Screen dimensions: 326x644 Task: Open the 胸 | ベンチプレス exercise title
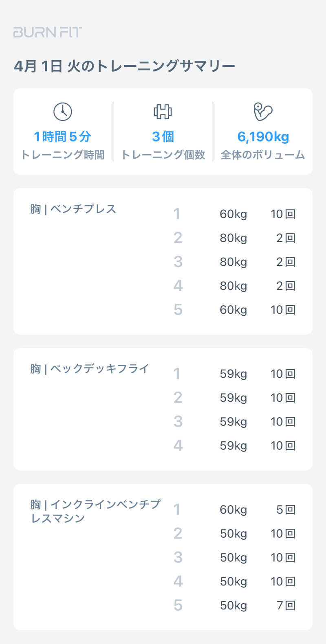pos(73,209)
